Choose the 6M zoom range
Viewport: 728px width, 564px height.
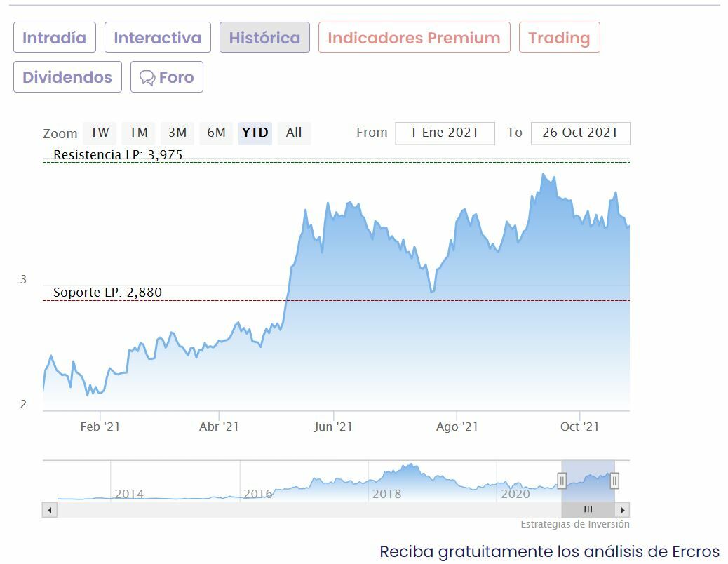click(216, 133)
